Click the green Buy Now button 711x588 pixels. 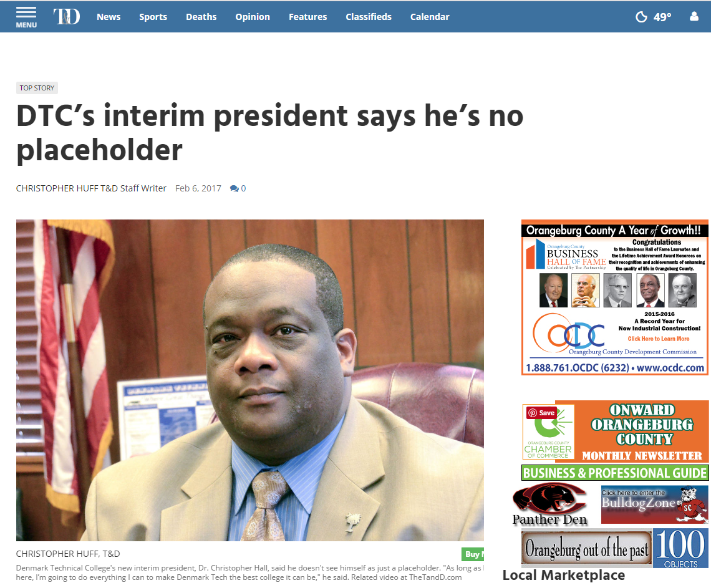coord(473,554)
